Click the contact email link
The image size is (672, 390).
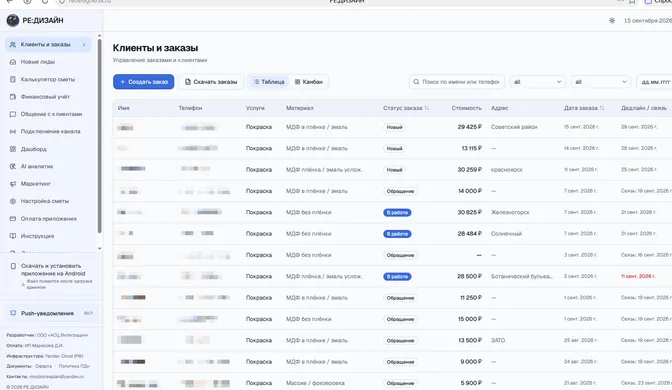point(56,376)
